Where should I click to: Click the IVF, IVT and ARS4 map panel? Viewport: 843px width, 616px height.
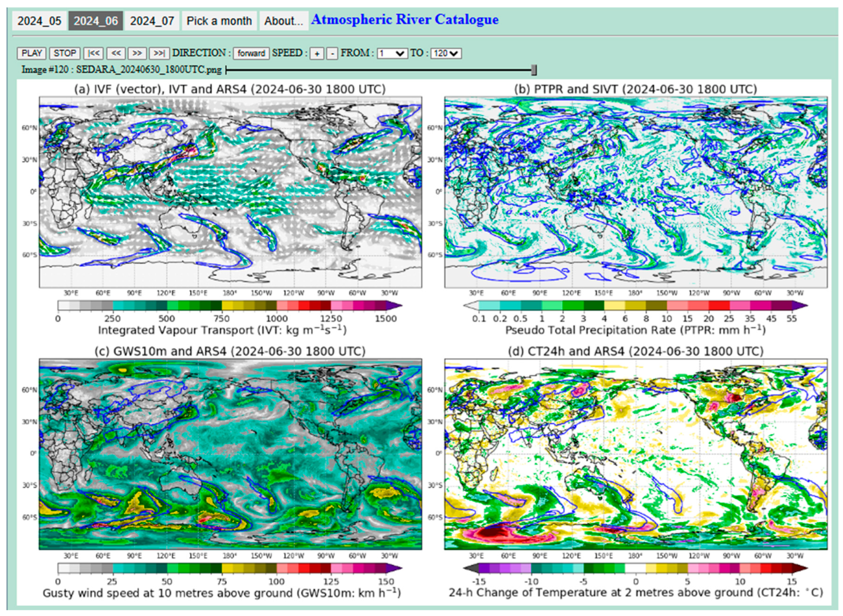pyautogui.click(x=231, y=192)
